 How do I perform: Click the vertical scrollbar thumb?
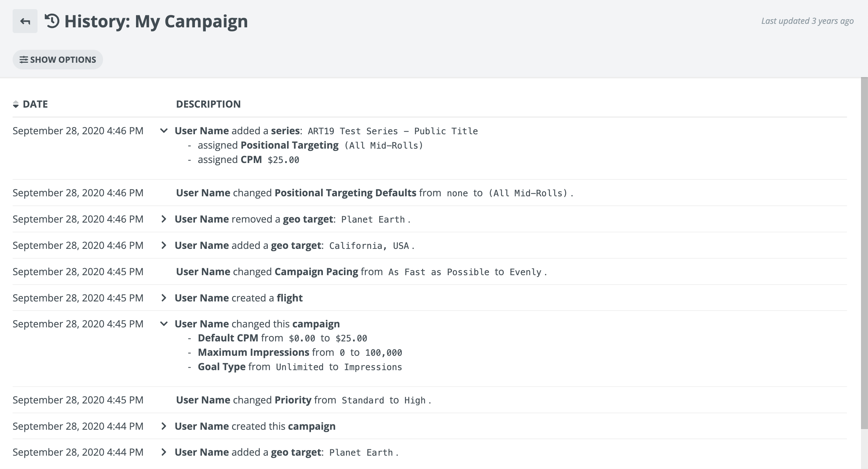(x=864, y=252)
